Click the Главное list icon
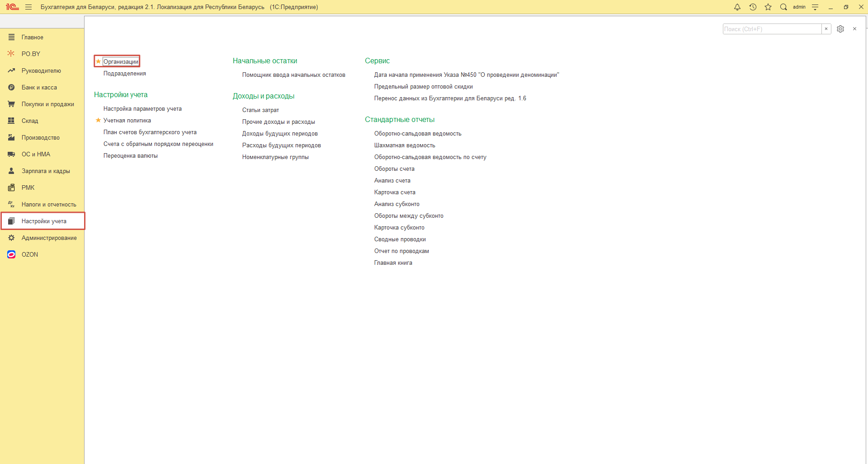This screenshot has height=464, width=868. tap(11, 37)
